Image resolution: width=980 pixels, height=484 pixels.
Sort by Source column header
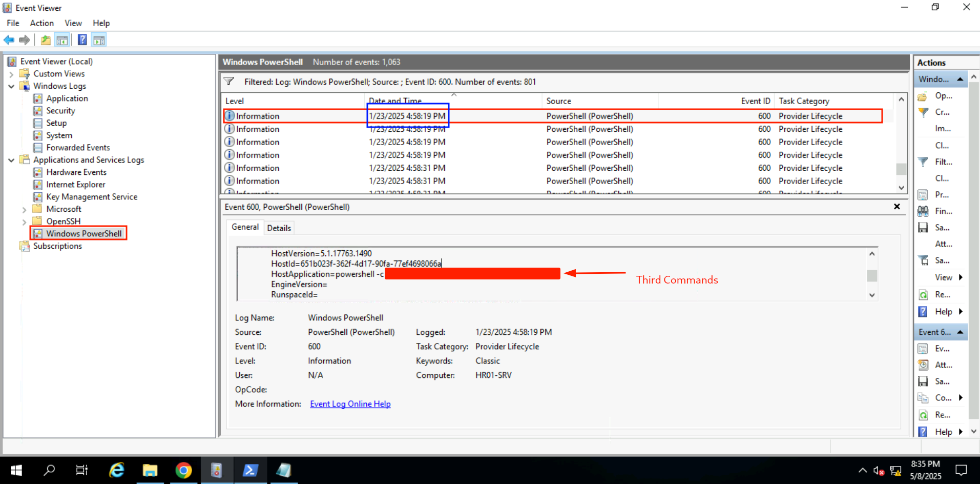[600, 101]
